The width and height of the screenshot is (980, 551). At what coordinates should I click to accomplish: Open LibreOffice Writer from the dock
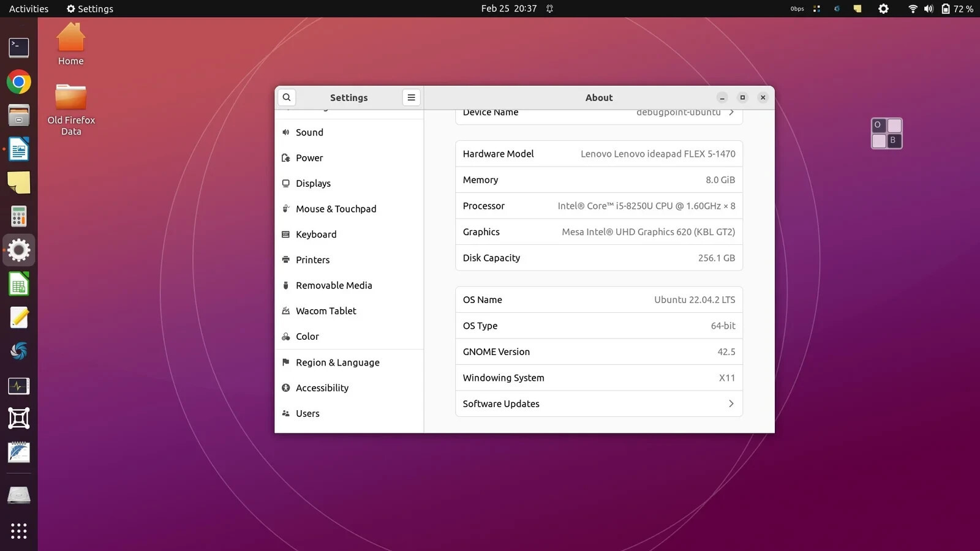click(x=19, y=149)
